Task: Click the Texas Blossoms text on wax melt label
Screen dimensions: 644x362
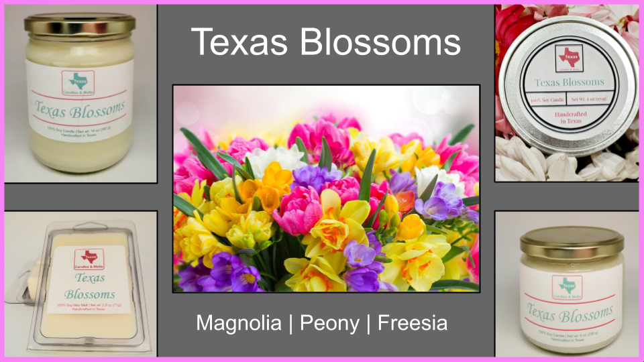Action: (x=89, y=286)
